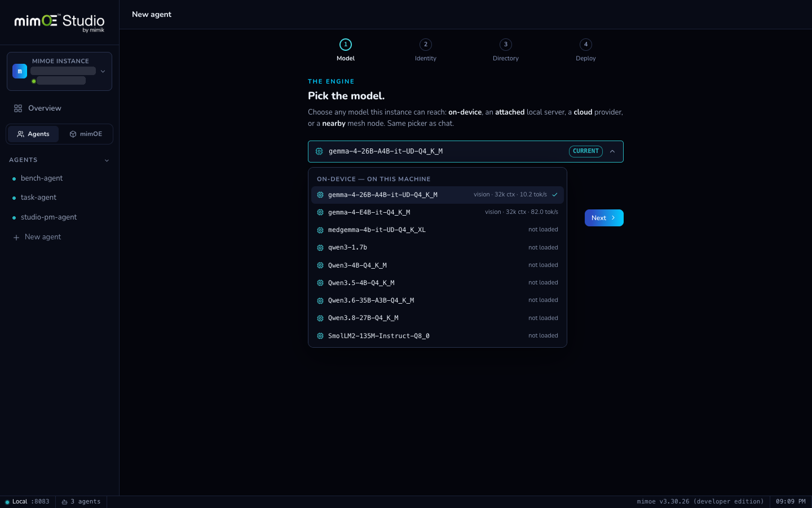Collapse the model picker dropdown chevron

[612, 151]
